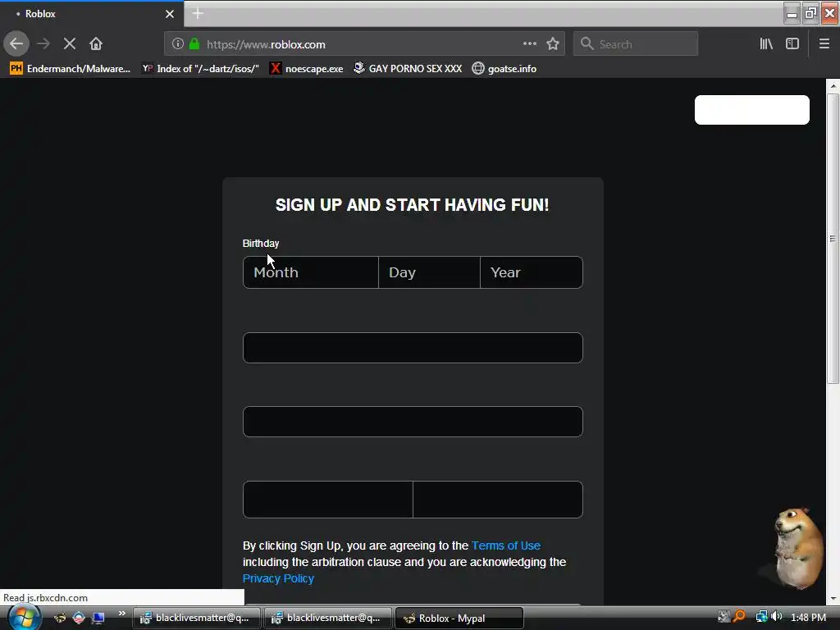Click the tray magnifier search icon
Viewport: 840px width, 630px height.
click(x=739, y=617)
